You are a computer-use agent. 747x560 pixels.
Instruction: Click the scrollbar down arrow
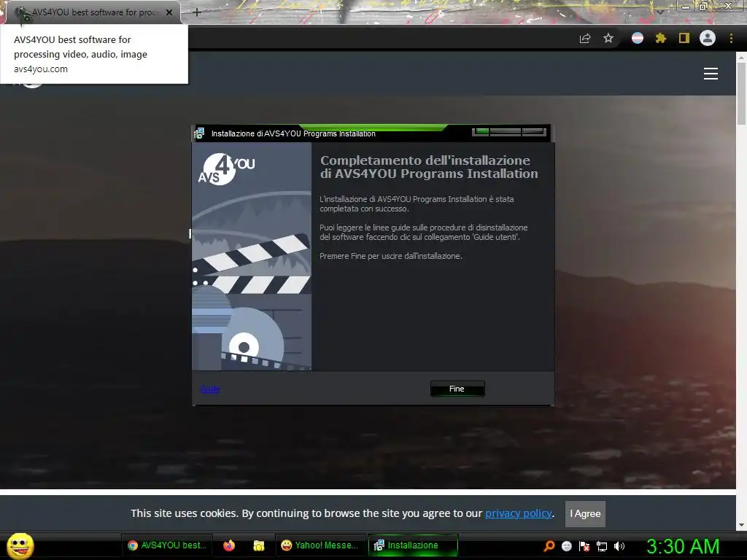[741, 525]
